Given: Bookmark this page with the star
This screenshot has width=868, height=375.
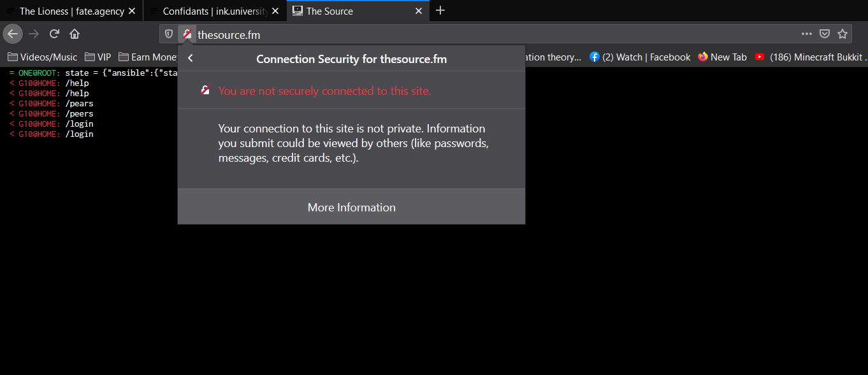Looking at the screenshot, I should [843, 34].
